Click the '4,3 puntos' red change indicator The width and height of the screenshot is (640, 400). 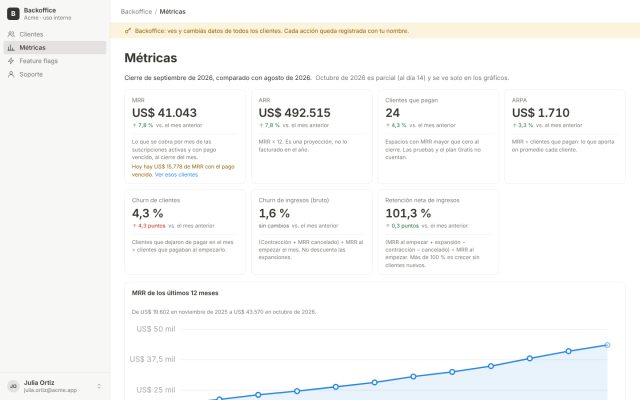click(x=149, y=226)
